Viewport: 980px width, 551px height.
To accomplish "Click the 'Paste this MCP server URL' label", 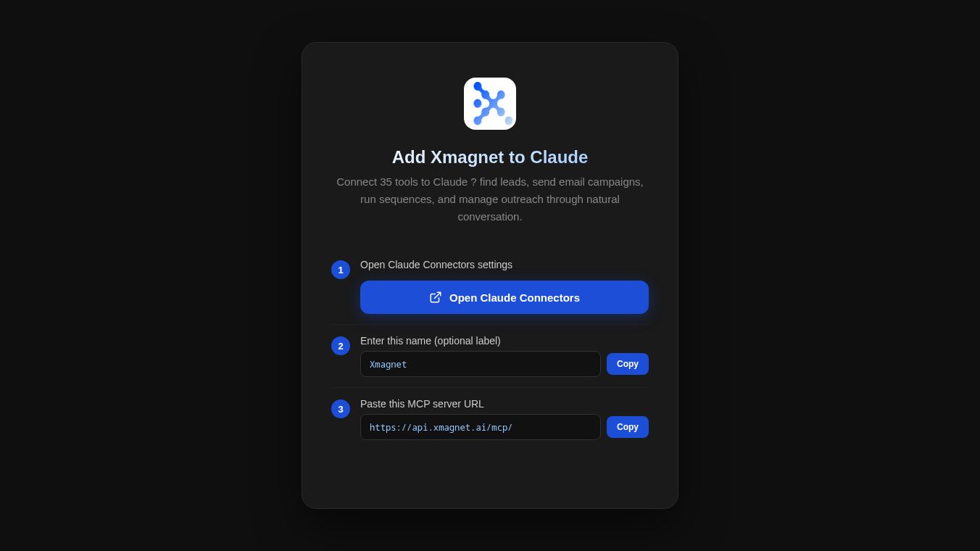I will coord(422,404).
